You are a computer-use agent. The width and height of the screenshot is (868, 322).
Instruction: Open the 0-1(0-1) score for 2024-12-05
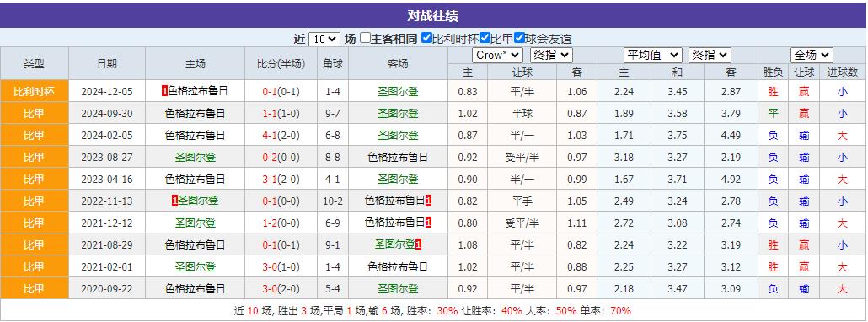click(x=281, y=92)
